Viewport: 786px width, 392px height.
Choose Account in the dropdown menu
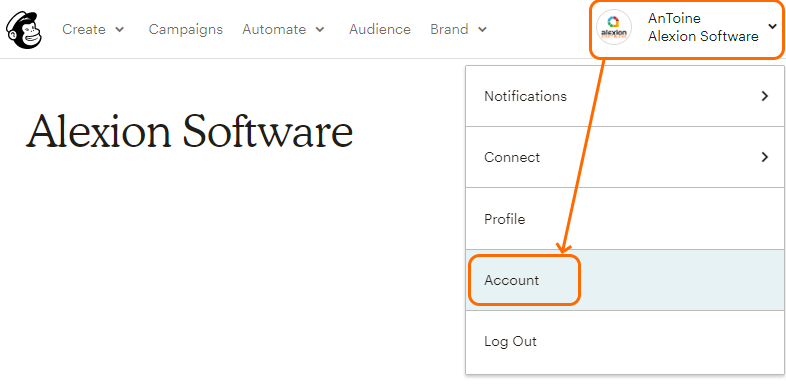[625, 280]
